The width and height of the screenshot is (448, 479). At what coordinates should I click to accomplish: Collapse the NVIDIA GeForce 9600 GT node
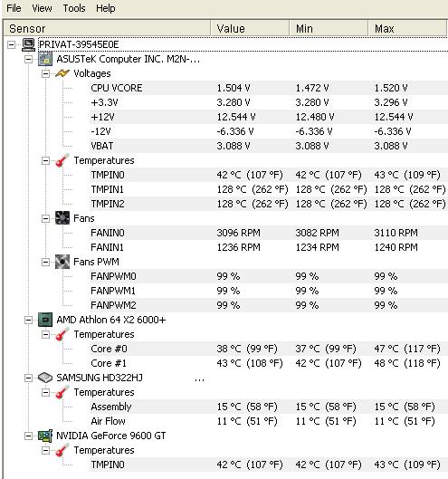click(x=28, y=436)
